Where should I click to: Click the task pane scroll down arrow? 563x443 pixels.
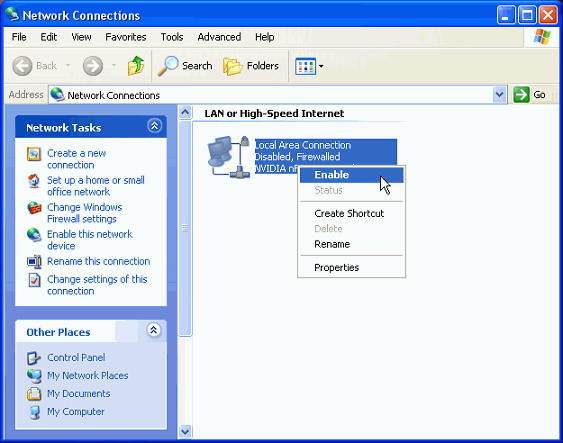click(185, 431)
